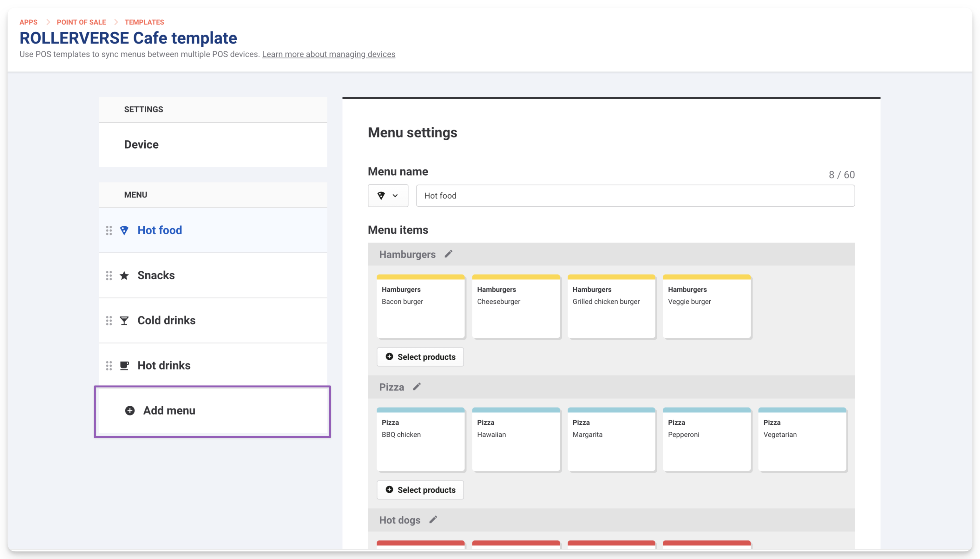
Task: Click the Hamburgers section heading text
Action: coord(407,255)
